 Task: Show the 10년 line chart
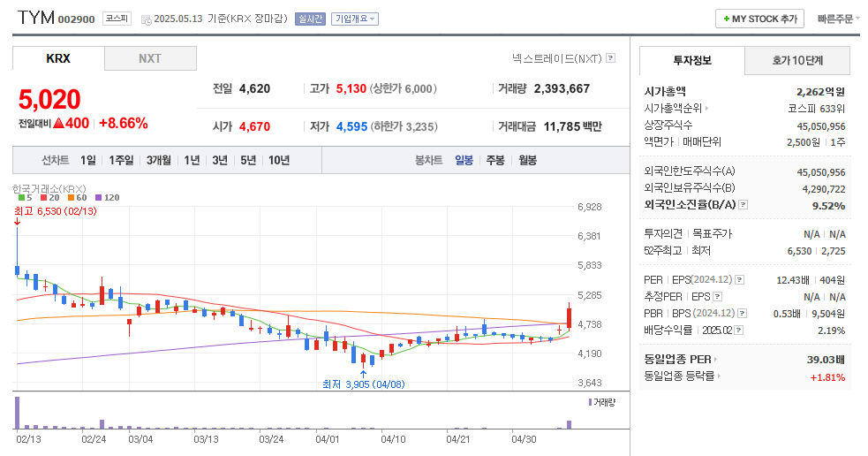coord(280,161)
